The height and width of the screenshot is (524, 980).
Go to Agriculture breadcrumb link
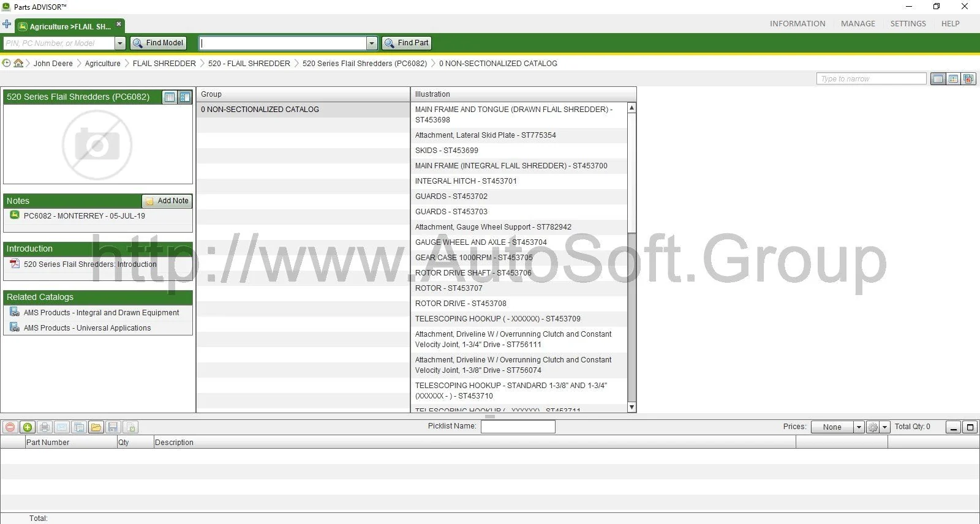click(x=103, y=63)
